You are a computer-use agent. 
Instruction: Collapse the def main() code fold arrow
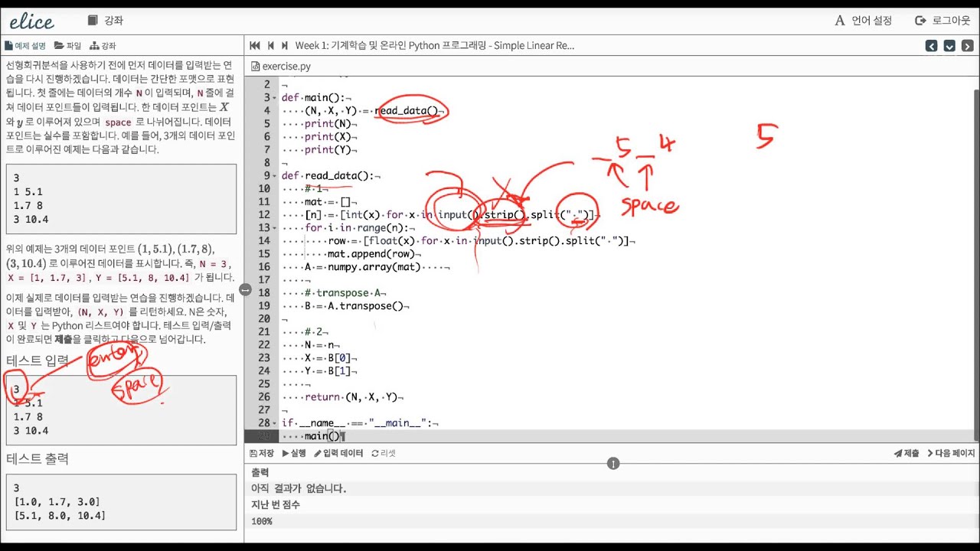point(276,97)
